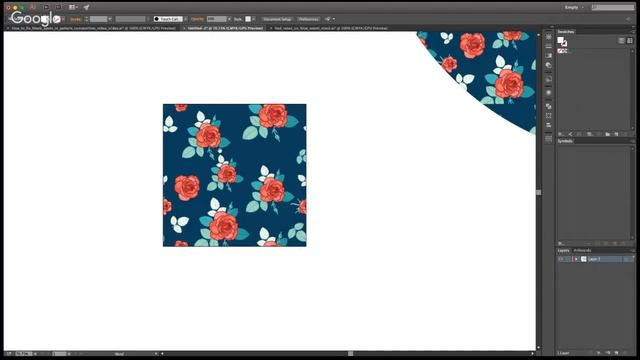The width and height of the screenshot is (640, 360).
Task: Open the Align panel icon in the dock
Action: point(549,124)
